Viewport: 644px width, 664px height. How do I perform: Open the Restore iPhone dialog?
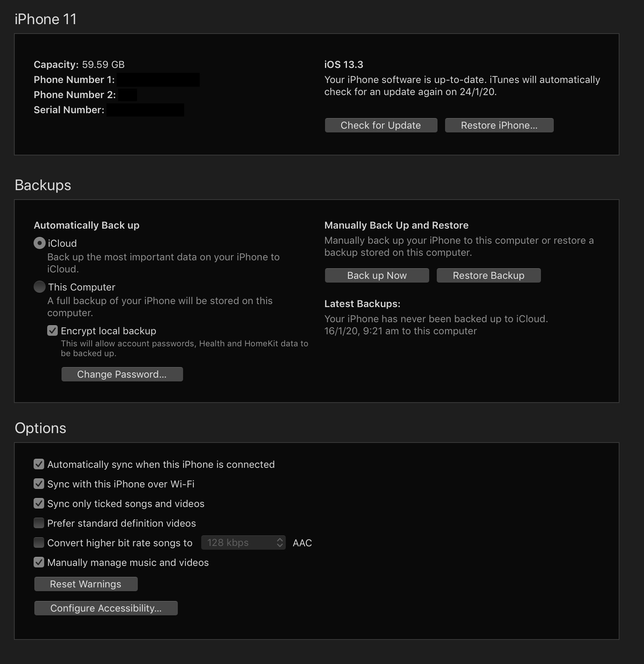pos(499,125)
